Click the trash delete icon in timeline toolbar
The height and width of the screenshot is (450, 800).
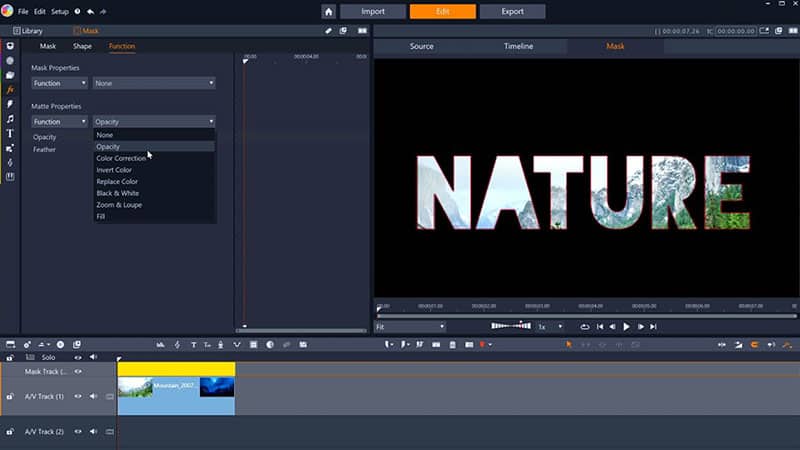click(453, 344)
